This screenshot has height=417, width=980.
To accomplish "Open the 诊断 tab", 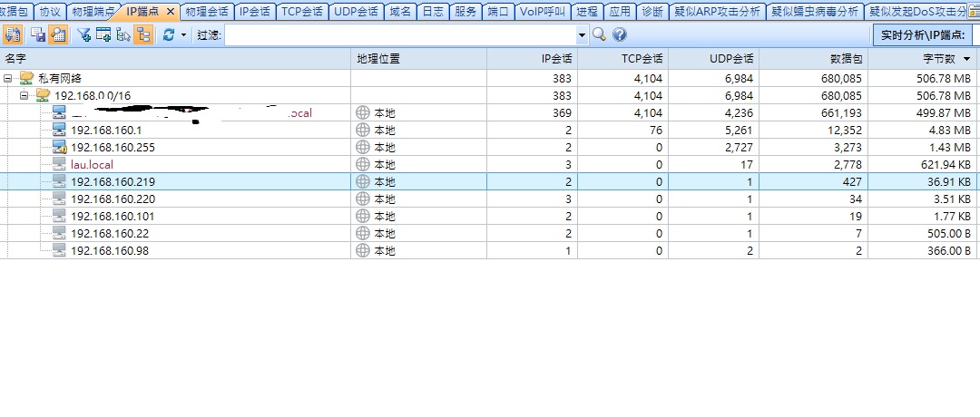I will pyautogui.click(x=652, y=11).
